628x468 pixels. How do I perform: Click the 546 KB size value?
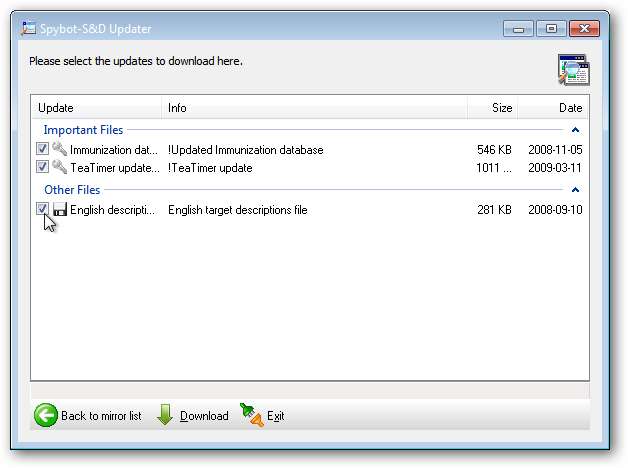(x=494, y=150)
